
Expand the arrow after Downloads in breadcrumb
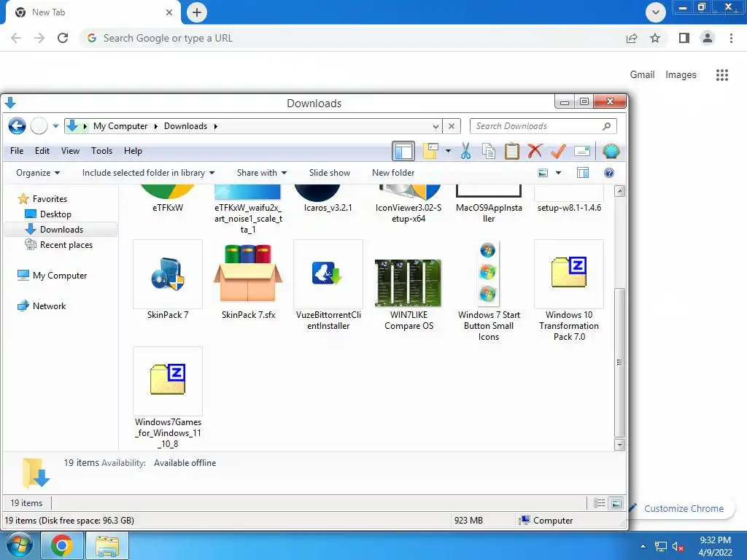tap(216, 127)
